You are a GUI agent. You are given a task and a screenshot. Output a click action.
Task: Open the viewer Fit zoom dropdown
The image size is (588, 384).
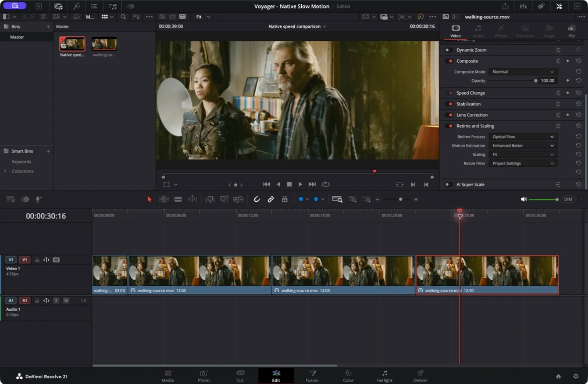[203, 17]
